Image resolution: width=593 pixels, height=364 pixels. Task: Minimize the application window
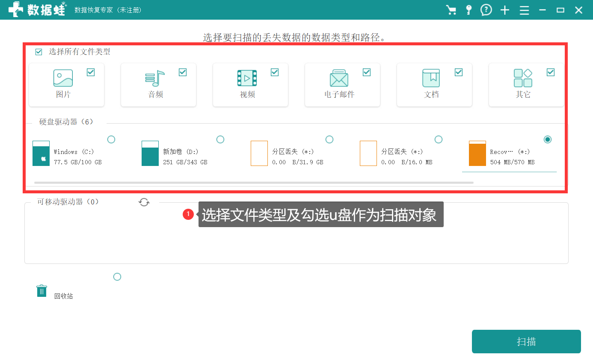coord(543,10)
